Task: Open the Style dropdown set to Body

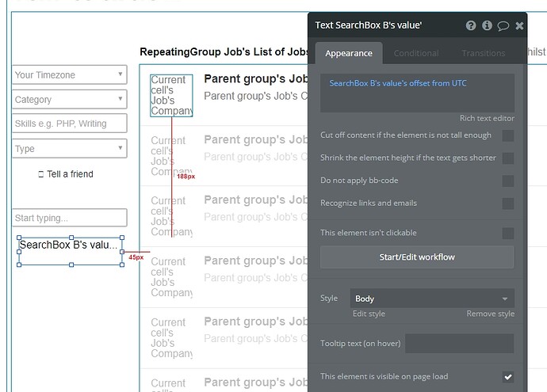Action: 432,299
